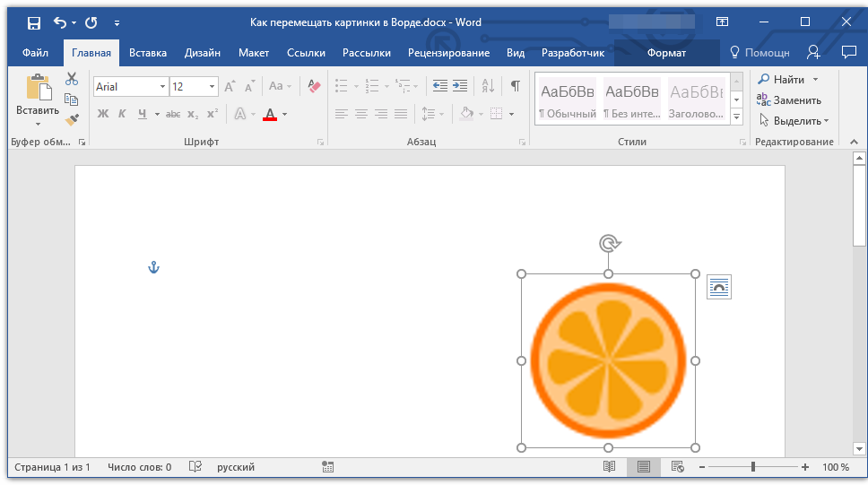Open the Формат tab
Viewport: 868px width, 485px height.
(x=666, y=53)
